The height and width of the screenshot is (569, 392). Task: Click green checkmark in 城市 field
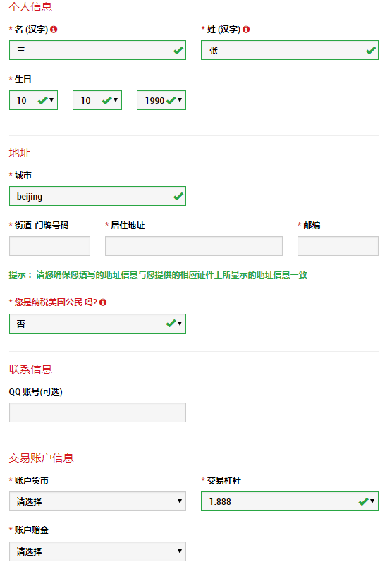point(178,196)
